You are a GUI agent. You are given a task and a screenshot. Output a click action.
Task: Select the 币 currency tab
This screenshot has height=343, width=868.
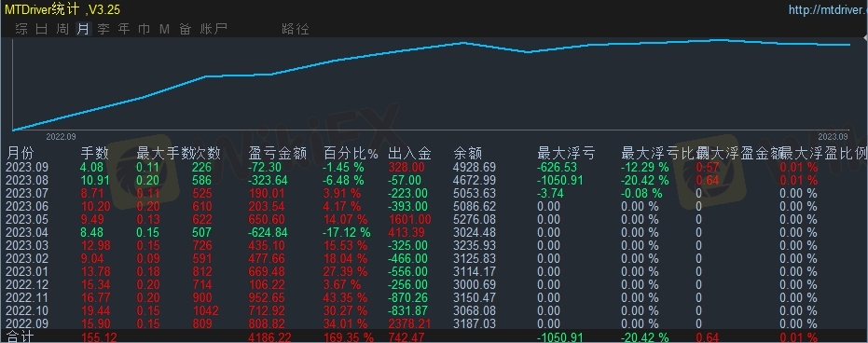point(144,29)
